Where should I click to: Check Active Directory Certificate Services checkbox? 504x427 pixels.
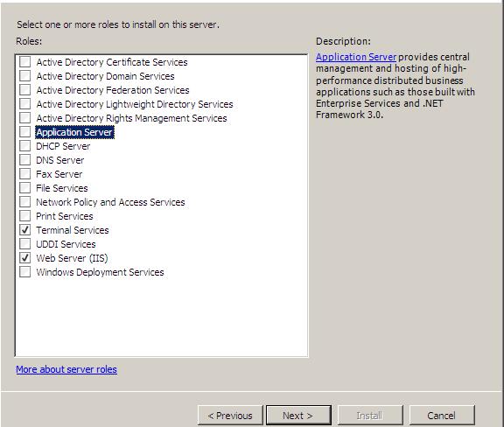coord(25,62)
